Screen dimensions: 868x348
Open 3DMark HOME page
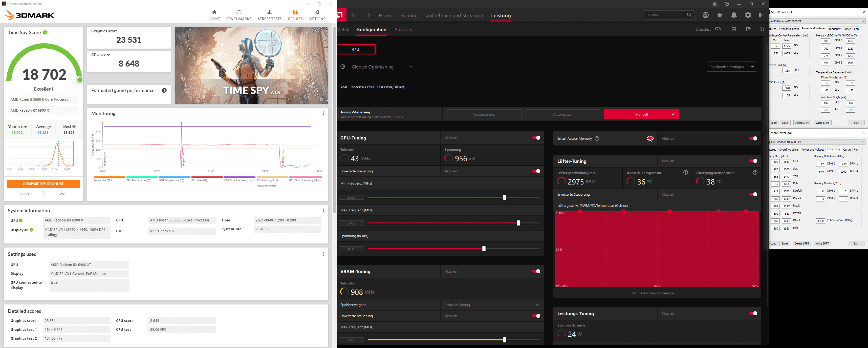[x=214, y=15]
